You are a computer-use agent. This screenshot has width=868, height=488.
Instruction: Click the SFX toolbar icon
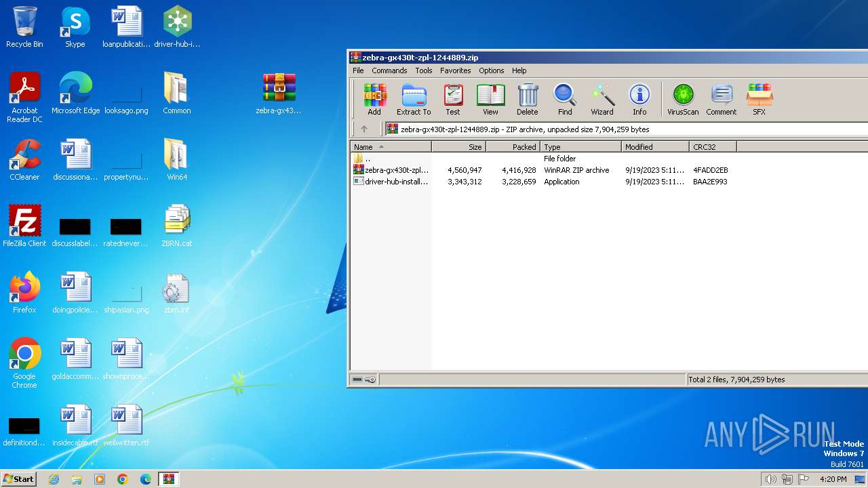pyautogui.click(x=759, y=100)
